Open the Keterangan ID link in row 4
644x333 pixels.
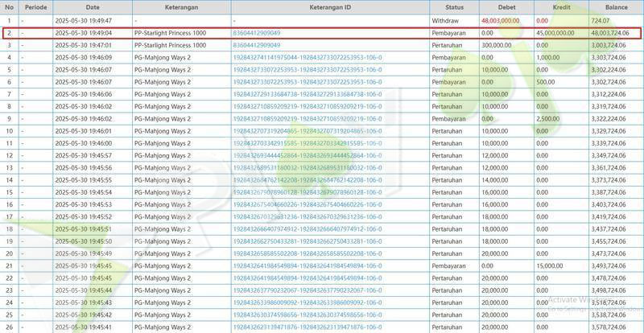pyautogui.click(x=307, y=58)
